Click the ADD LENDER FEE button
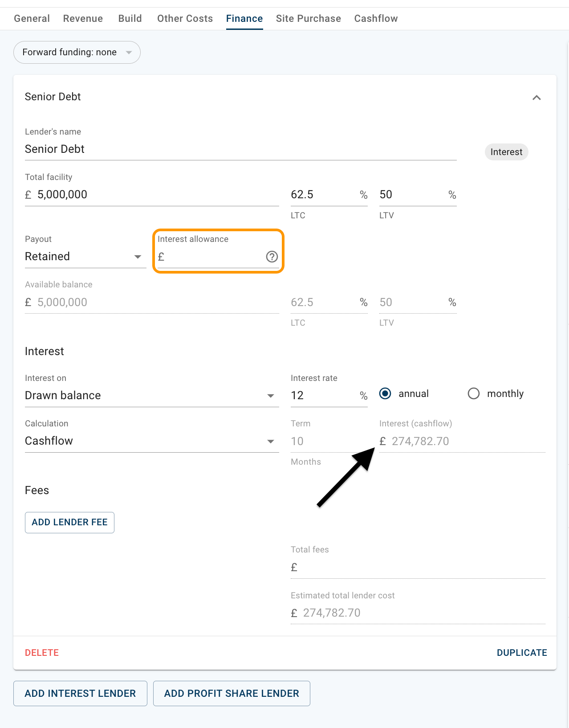This screenshot has height=728, width=569. click(69, 523)
